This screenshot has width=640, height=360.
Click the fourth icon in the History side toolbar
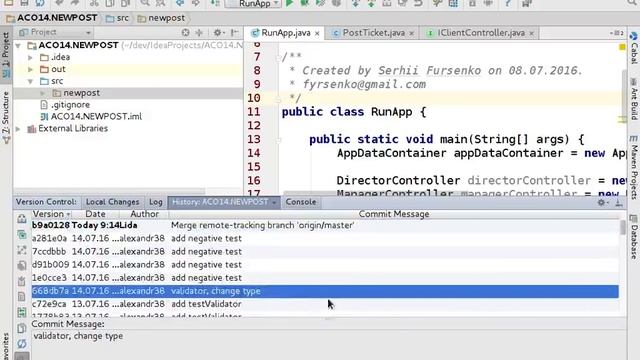click(22, 265)
